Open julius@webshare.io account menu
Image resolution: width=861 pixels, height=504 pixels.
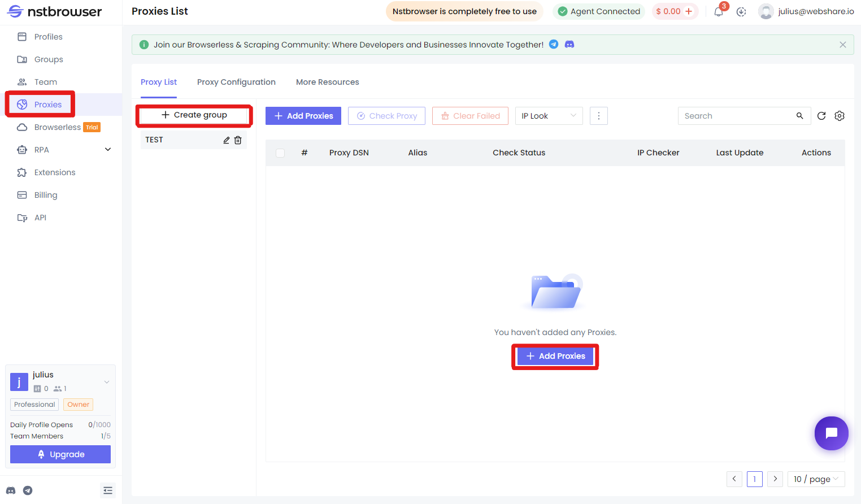(x=816, y=11)
